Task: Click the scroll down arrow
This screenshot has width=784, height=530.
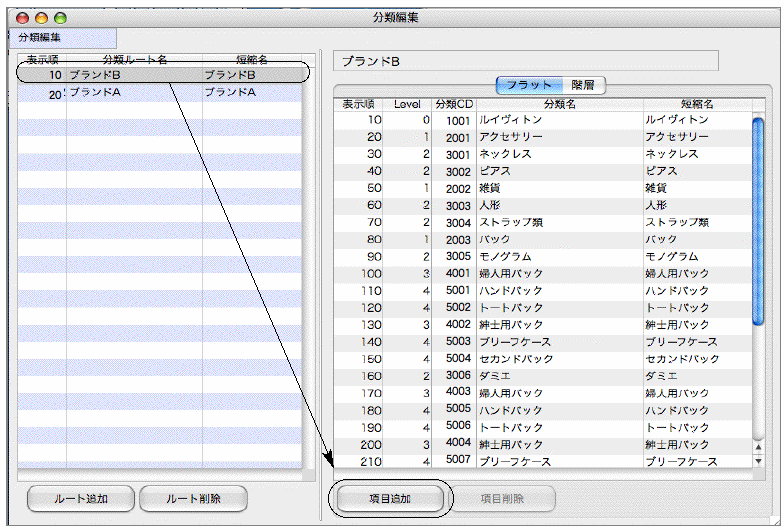Action: (758, 461)
